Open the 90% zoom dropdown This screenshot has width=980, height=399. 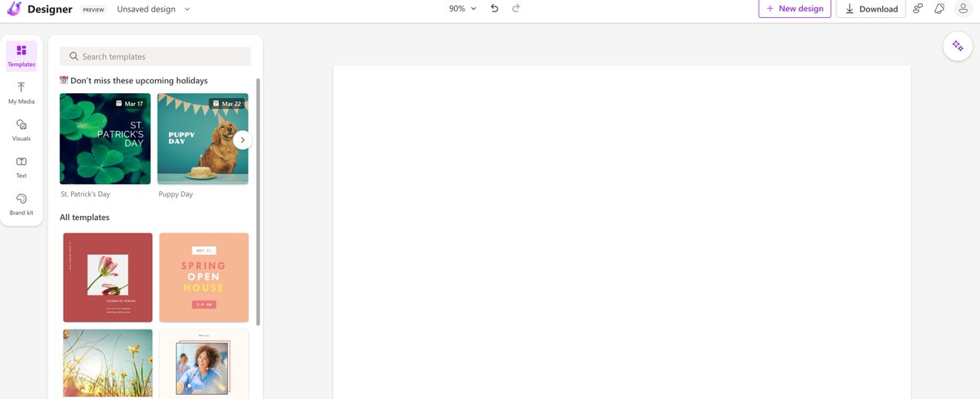coord(462,8)
